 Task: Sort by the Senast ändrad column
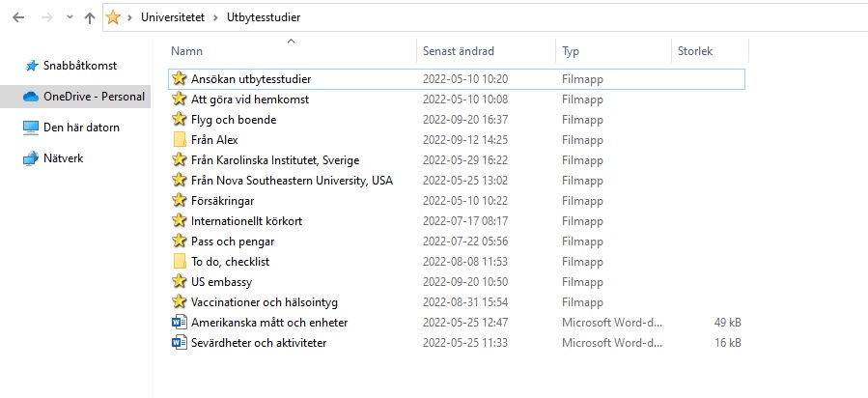[459, 51]
